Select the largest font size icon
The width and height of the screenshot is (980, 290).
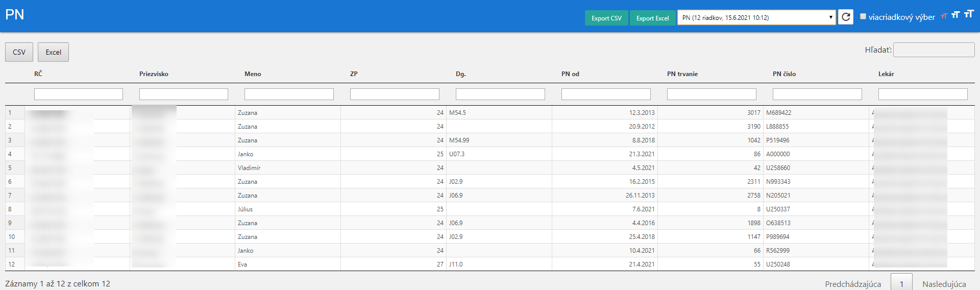969,14
